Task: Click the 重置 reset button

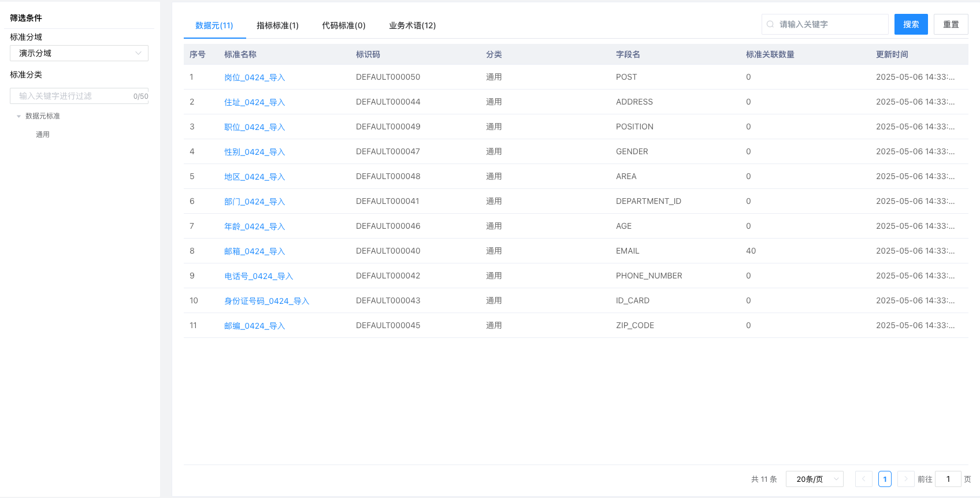Action: coord(951,24)
